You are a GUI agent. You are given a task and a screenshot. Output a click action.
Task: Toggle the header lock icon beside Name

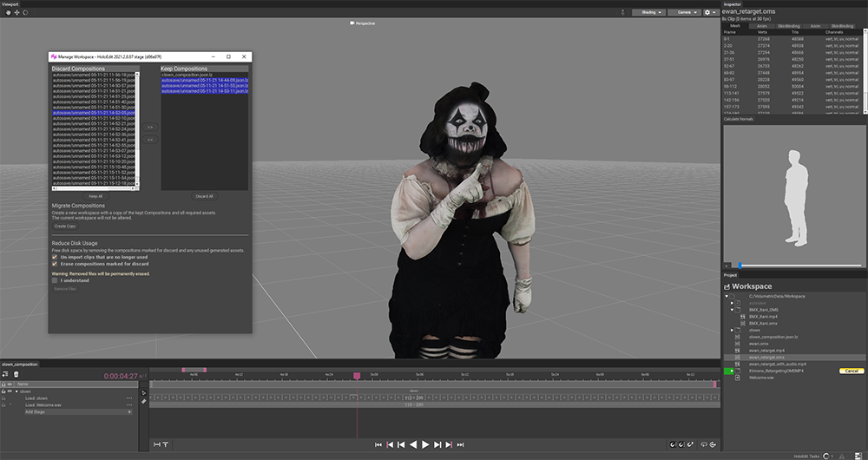pyautogui.click(x=3, y=384)
